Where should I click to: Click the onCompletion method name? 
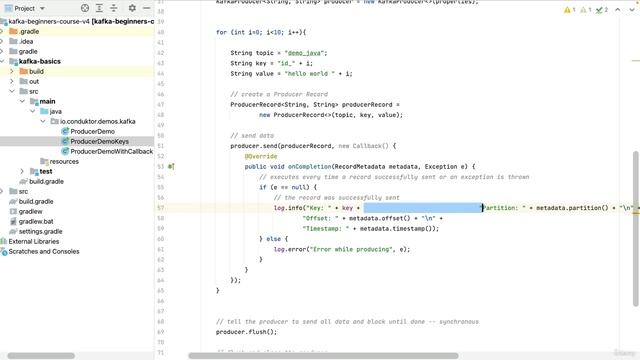[309, 167]
